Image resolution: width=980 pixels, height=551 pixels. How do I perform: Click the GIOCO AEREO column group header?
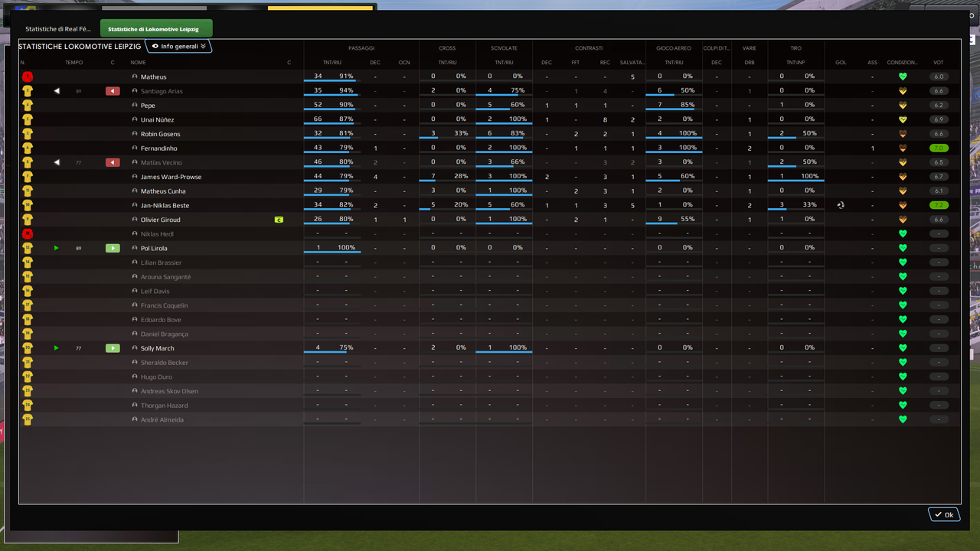[674, 48]
